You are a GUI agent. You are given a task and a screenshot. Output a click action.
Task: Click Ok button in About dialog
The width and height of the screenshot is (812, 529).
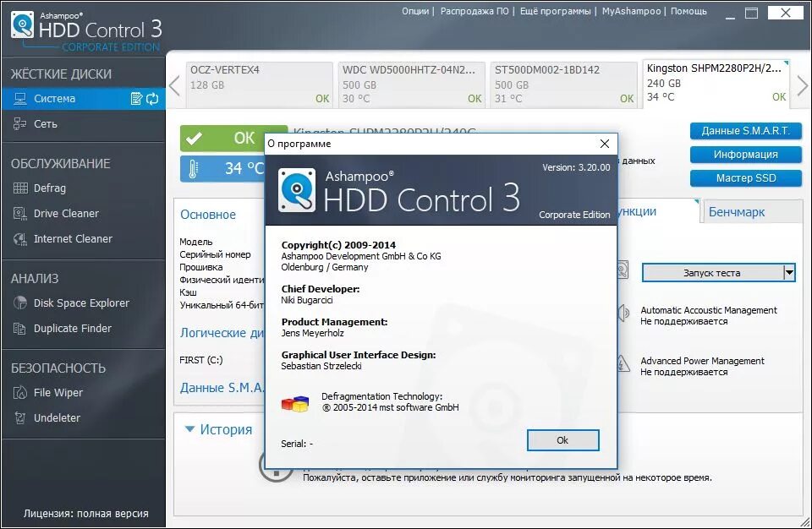563,440
